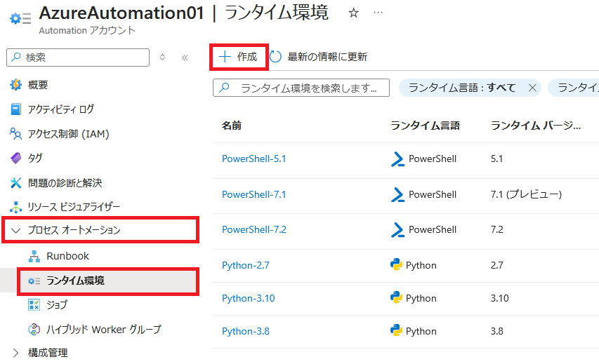This screenshot has height=364, width=599.
Task: Click the 最新の情報に更新 refresh button
Action: (318, 57)
